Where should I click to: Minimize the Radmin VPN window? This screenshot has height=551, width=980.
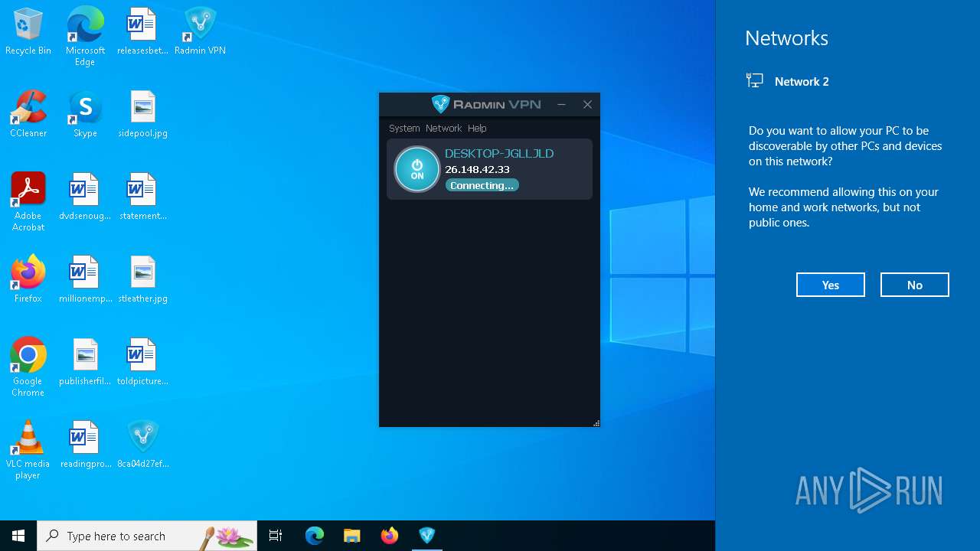pyautogui.click(x=561, y=104)
